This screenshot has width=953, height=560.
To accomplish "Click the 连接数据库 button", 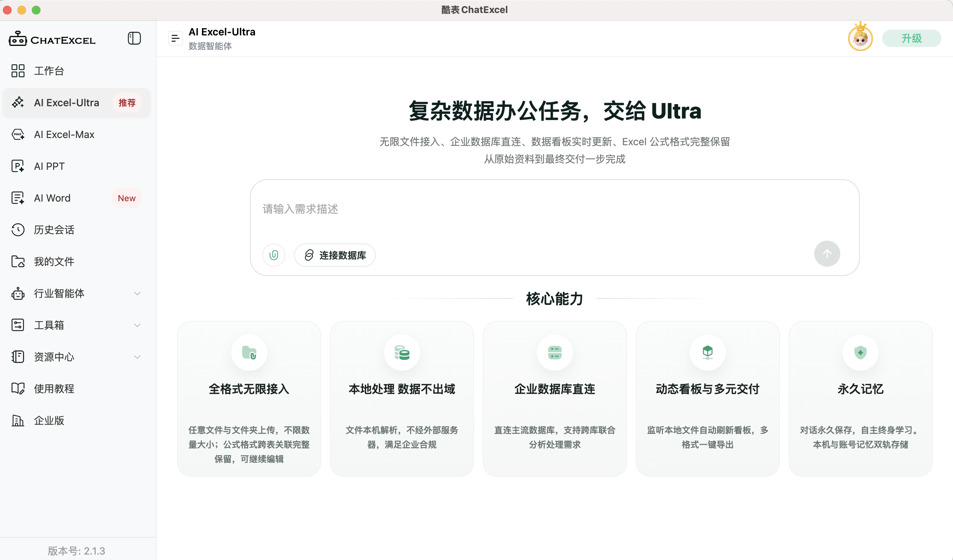I will click(335, 255).
